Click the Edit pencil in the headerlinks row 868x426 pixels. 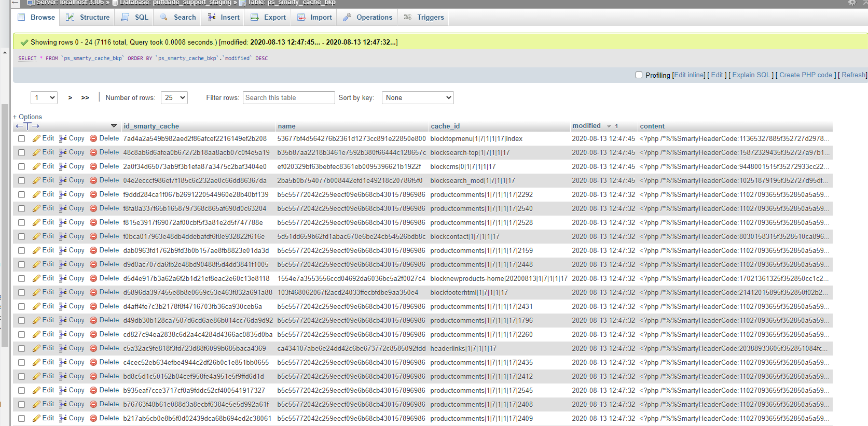(36, 348)
